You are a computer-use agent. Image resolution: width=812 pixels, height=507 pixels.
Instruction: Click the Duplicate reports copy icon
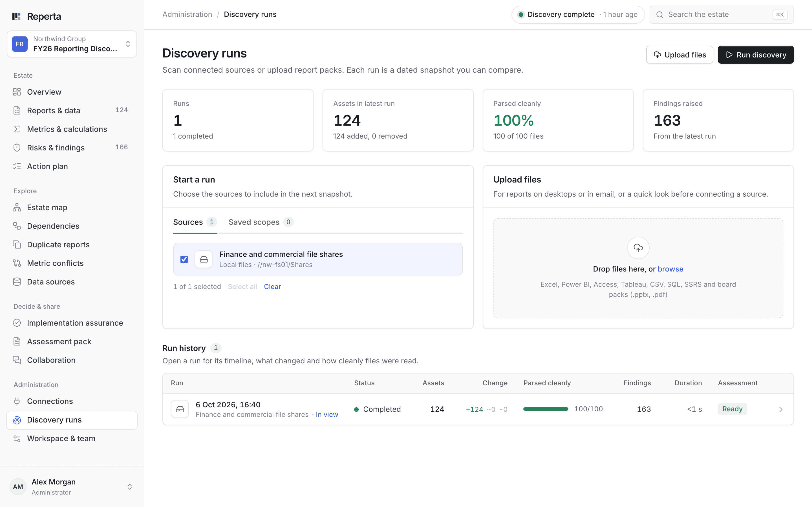click(17, 245)
